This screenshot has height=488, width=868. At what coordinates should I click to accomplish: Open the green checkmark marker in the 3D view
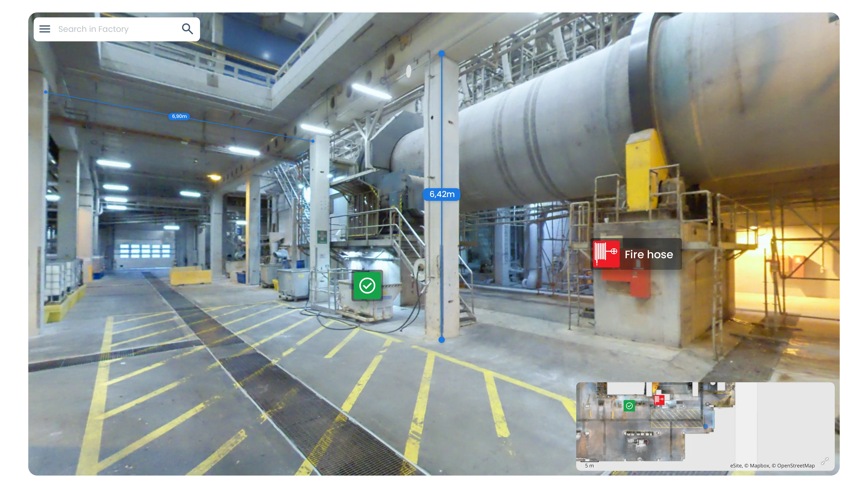(x=367, y=286)
